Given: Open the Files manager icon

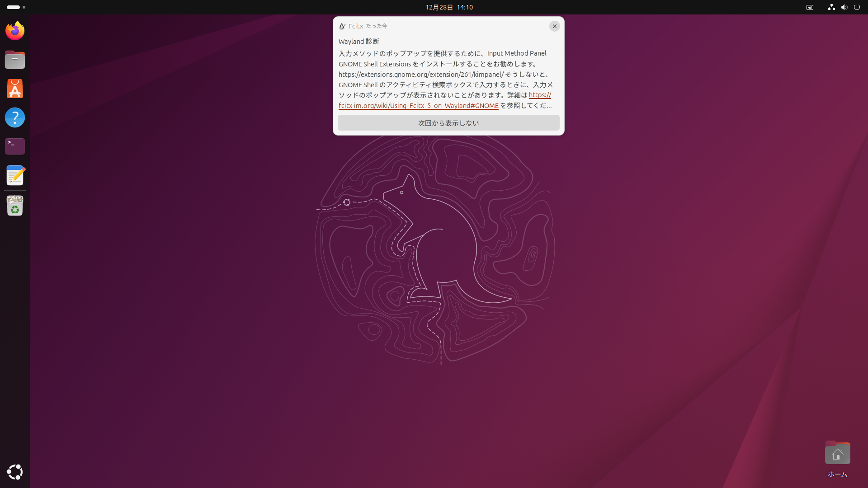Looking at the screenshot, I should click(x=15, y=60).
